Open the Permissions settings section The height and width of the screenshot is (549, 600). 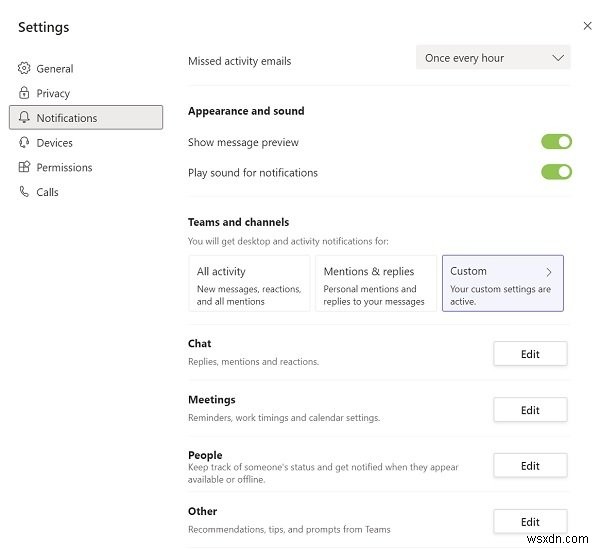86,167
